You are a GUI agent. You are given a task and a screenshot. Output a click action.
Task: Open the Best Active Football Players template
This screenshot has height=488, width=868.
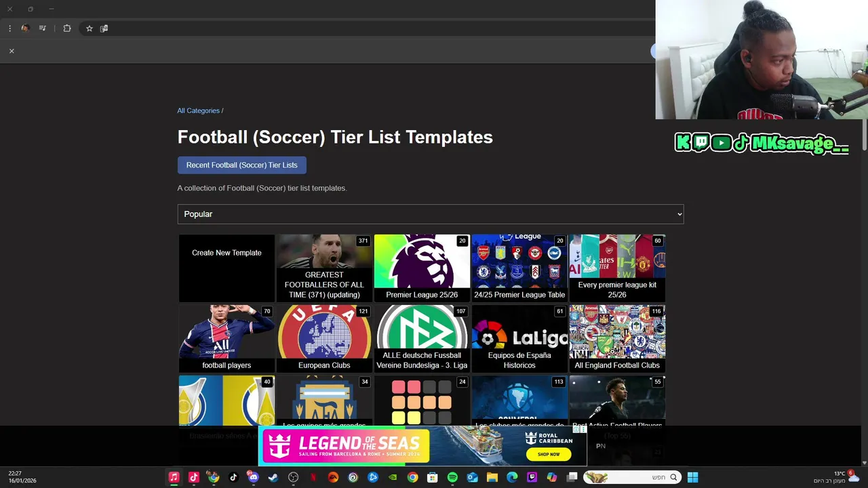(617, 401)
